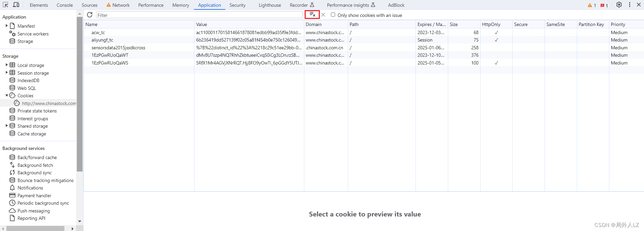Open the Sources tab
The image size is (644, 231).
[89, 5]
